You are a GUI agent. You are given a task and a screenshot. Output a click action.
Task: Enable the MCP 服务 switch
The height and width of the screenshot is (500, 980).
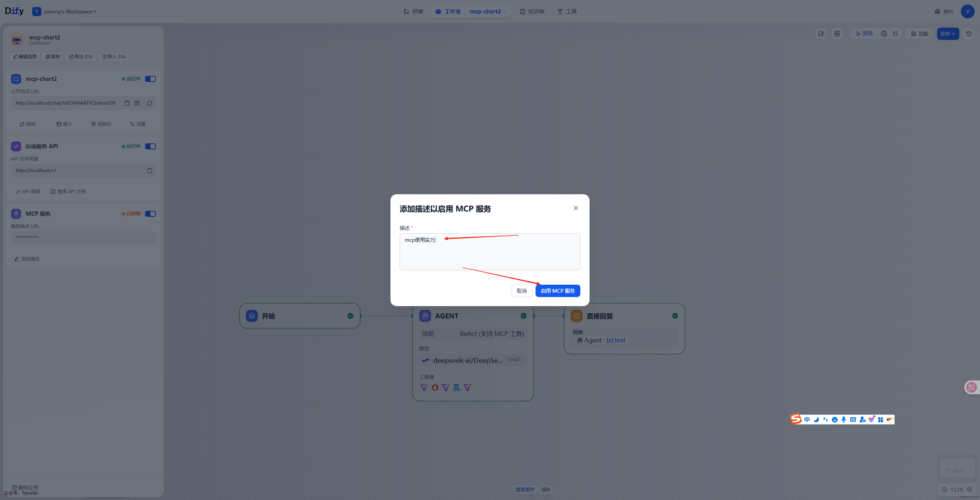tap(150, 213)
